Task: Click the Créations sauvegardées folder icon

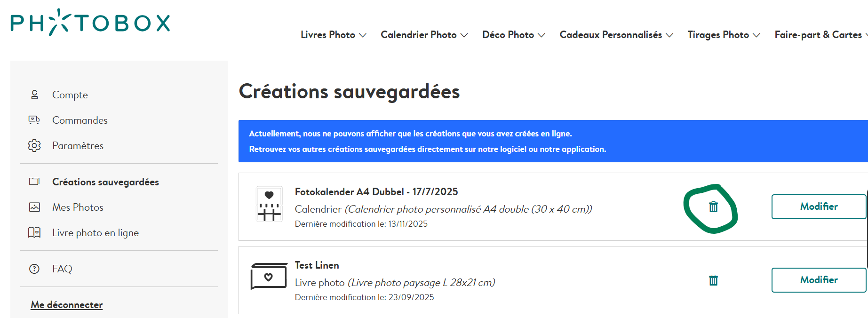Action: 34,182
